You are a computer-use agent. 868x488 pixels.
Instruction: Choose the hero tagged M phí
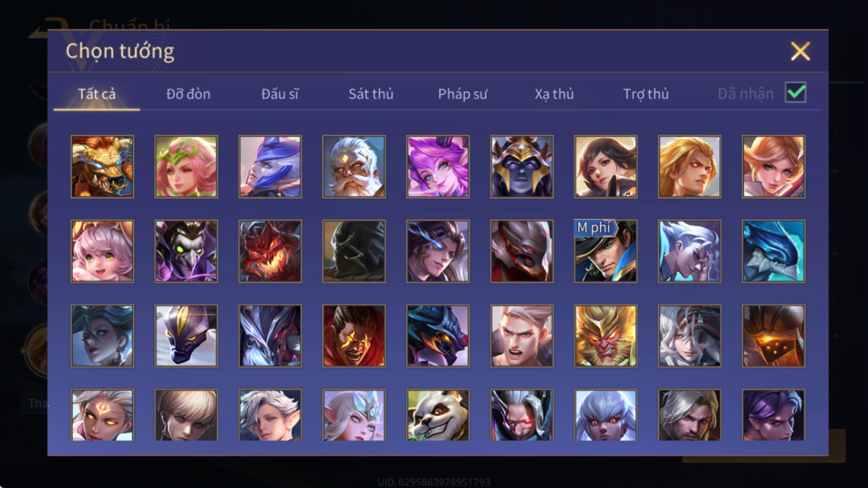[x=605, y=251]
